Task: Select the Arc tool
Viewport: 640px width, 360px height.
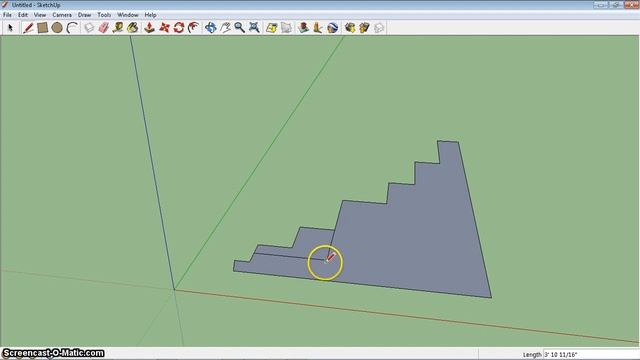Action: click(x=72, y=28)
